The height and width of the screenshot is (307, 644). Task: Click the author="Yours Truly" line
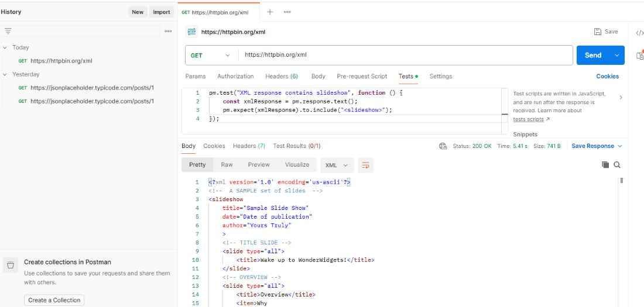258,225
